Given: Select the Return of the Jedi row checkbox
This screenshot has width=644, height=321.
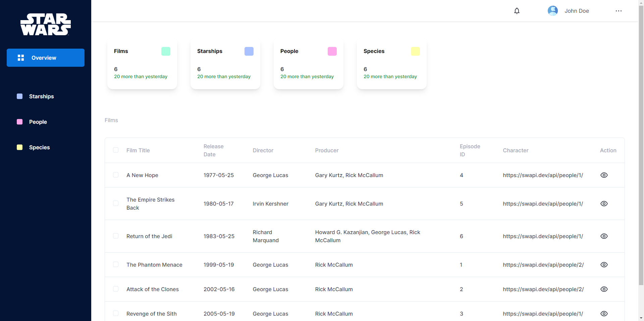Looking at the screenshot, I should (x=116, y=236).
